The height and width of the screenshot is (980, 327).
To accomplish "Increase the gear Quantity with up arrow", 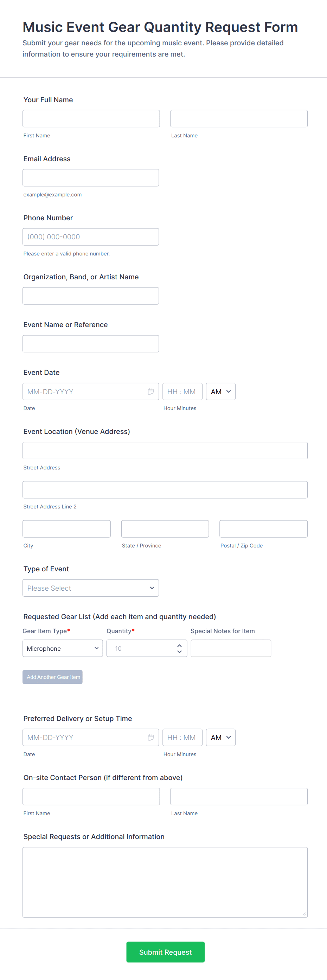I will pos(179,645).
